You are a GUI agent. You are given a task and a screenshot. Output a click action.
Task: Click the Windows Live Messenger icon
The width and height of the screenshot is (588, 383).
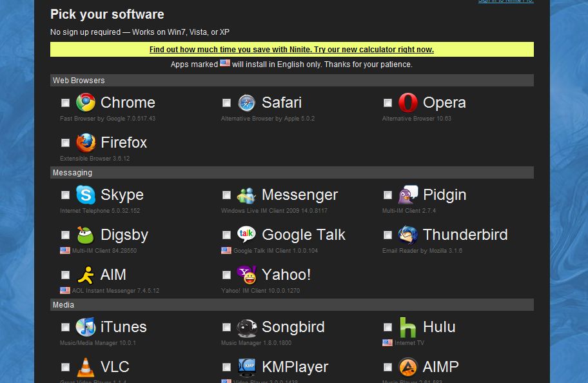click(x=246, y=195)
